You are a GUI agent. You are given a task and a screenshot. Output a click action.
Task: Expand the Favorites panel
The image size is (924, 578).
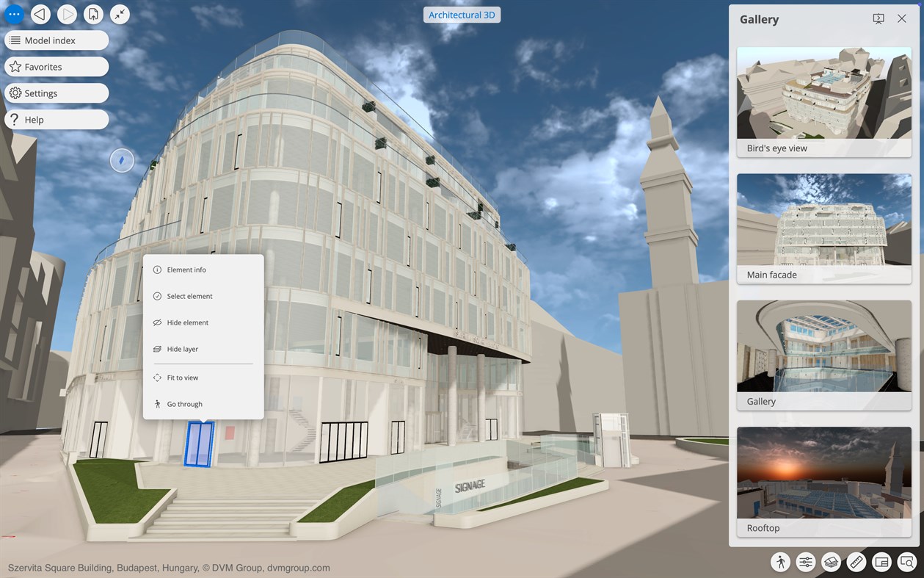[x=51, y=66]
